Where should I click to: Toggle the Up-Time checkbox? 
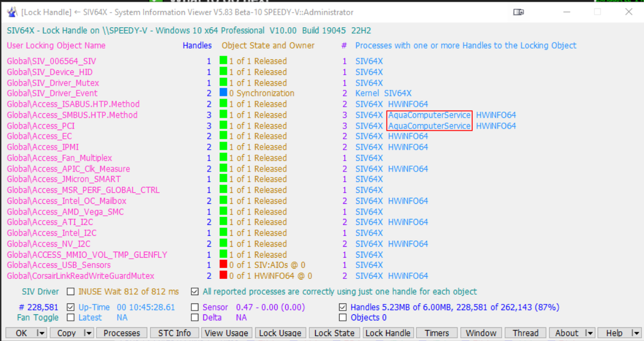click(71, 307)
